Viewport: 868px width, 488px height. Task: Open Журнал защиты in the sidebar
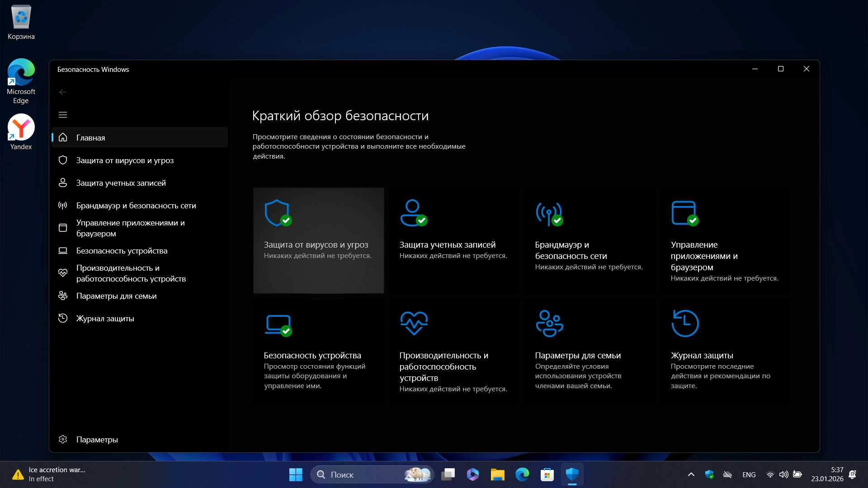(105, 319)
